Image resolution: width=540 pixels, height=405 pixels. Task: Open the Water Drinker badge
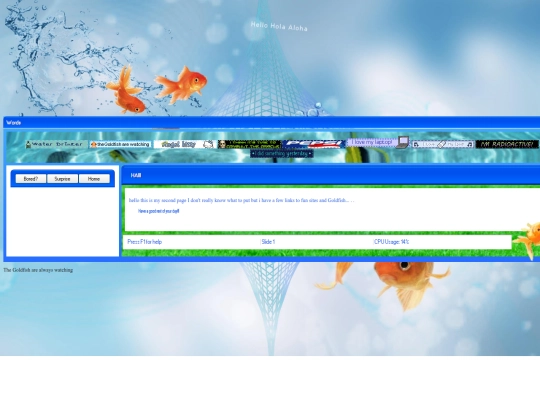coord(57,144)
